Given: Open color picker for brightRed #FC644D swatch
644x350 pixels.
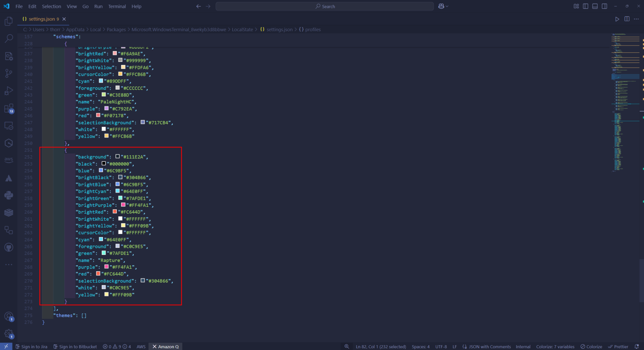Looking at the screenshot, I should point(115,212).
